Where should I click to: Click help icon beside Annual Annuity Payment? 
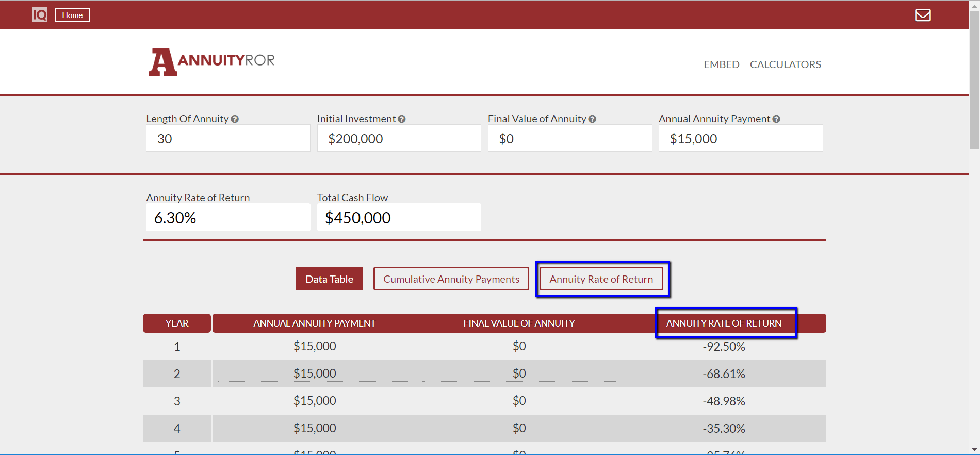pos(776,119)
